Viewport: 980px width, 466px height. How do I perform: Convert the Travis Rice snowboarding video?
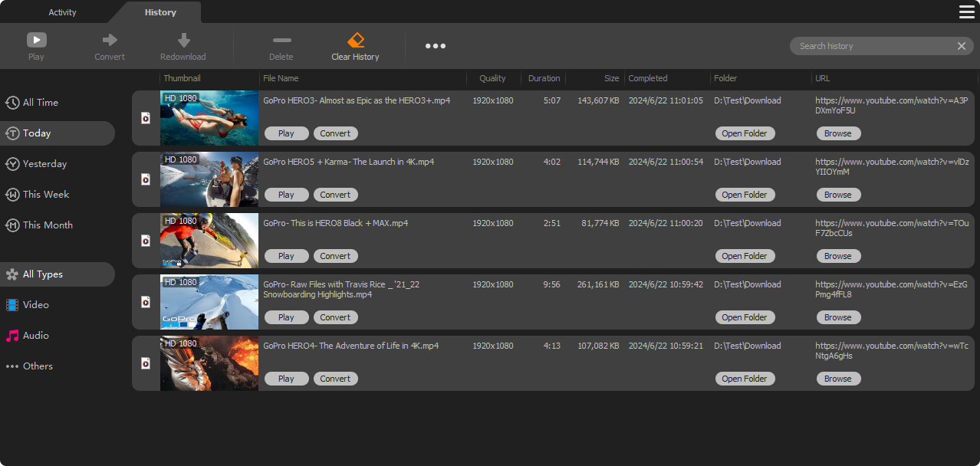(x=335, y=317)
